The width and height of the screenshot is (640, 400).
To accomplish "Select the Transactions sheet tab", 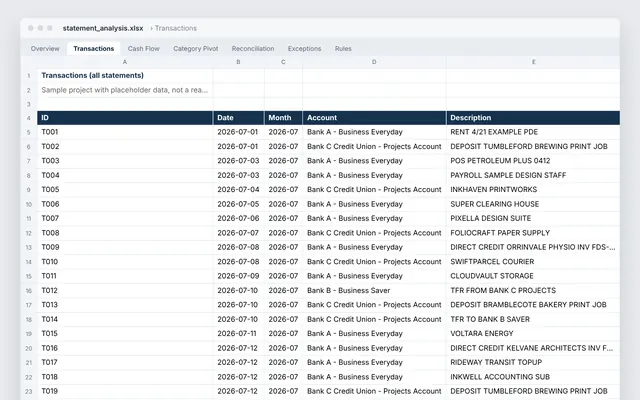I will pyautogui.click(x=93, y=49).
